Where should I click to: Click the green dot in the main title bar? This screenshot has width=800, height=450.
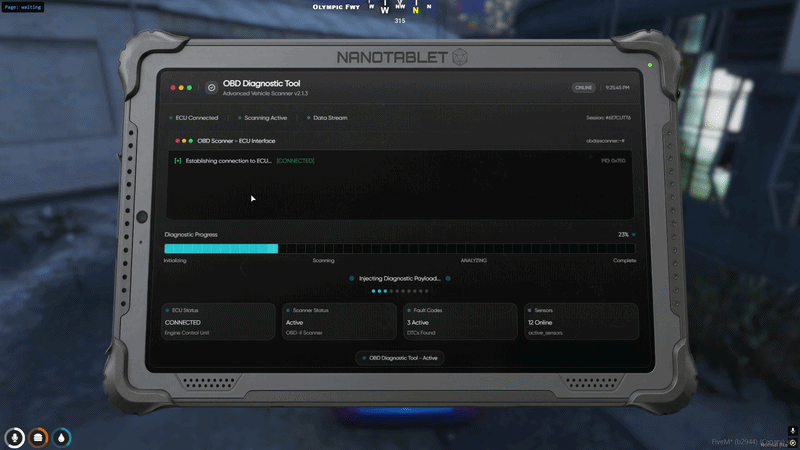pyautogui.click(x=189, y=88)
